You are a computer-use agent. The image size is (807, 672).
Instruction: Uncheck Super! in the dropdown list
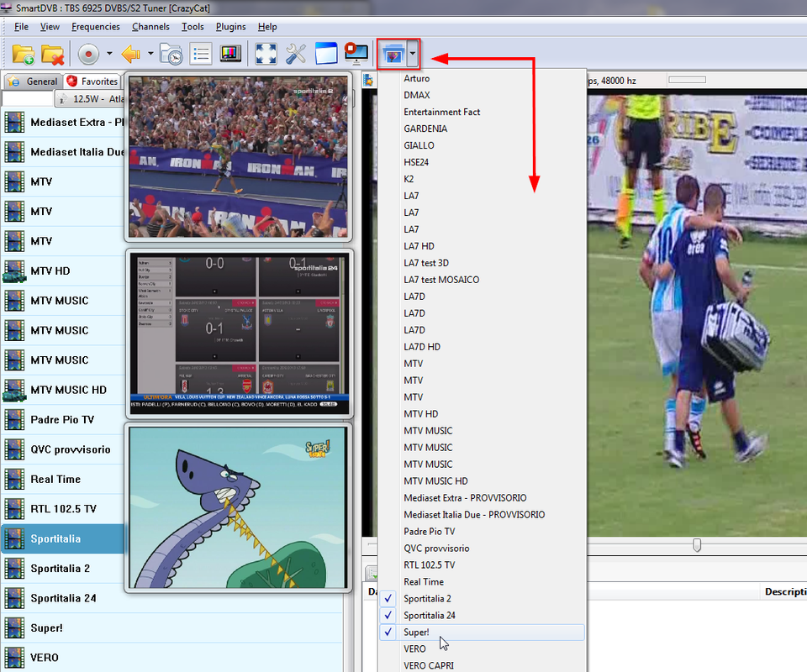(481, 633)
